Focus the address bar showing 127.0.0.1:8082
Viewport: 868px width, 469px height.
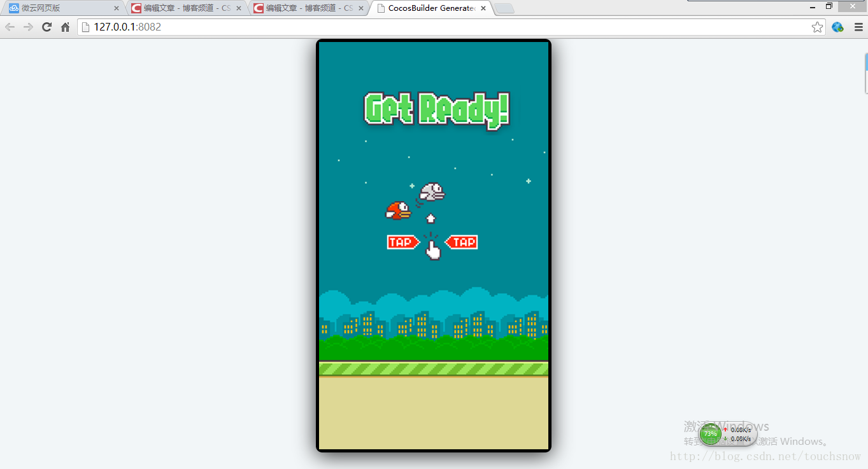point(452,27)
